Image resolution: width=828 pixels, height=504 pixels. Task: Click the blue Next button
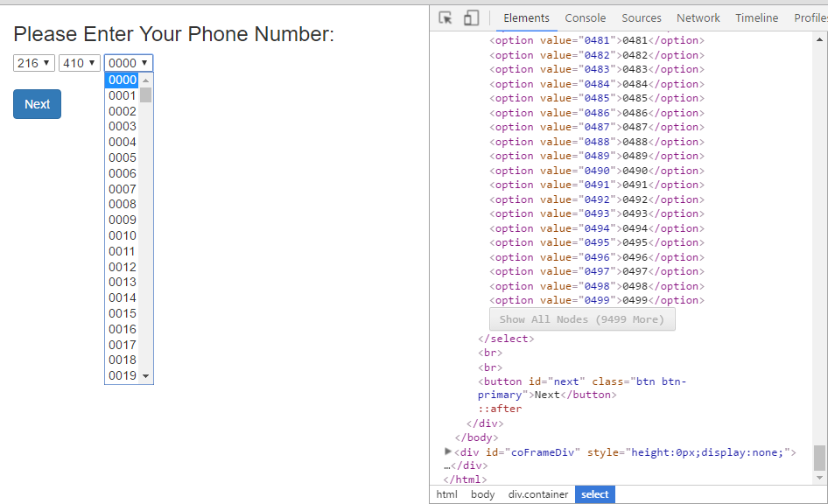point(37,104)
